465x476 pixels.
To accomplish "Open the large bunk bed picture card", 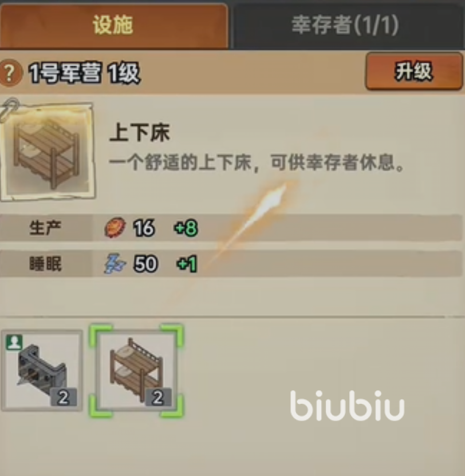I will pos(48,152).
